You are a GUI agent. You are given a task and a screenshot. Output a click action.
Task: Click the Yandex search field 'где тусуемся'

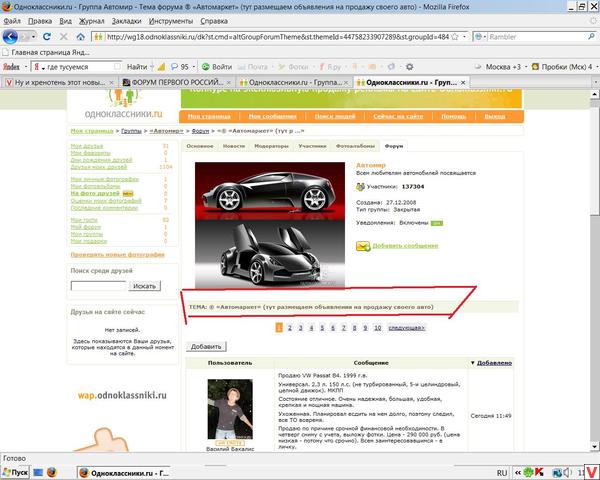click(x=79, y=67)
